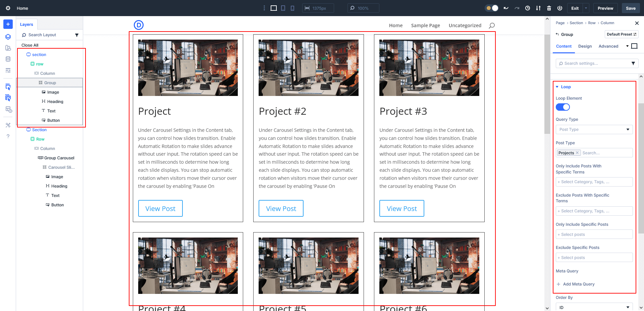Select the phone preview mode icon
The width and height of the screenshot is (644, 311).
pos(292,8)
